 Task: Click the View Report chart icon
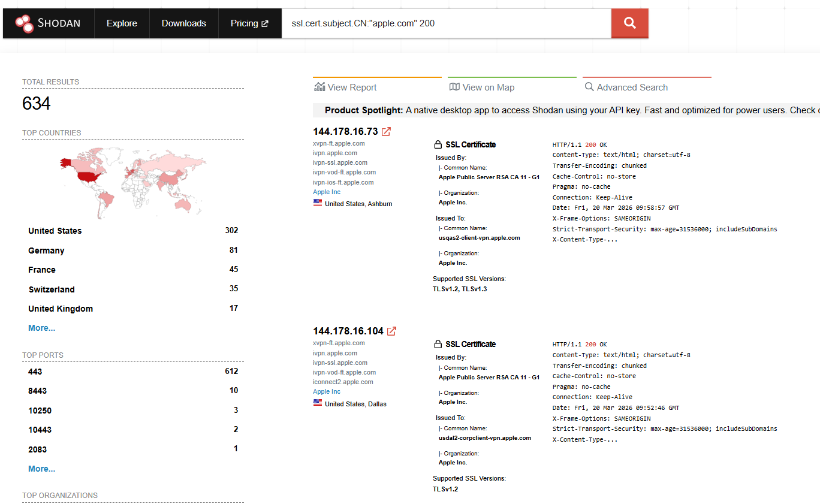point(319,87)
